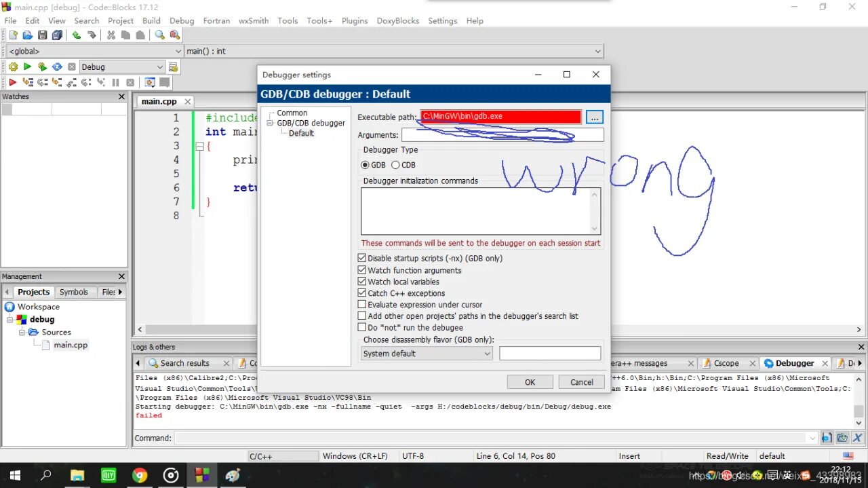Toggle Watch function arguments checkbox
The width and height of the screenshot is (868, 488).
[362, 270]
